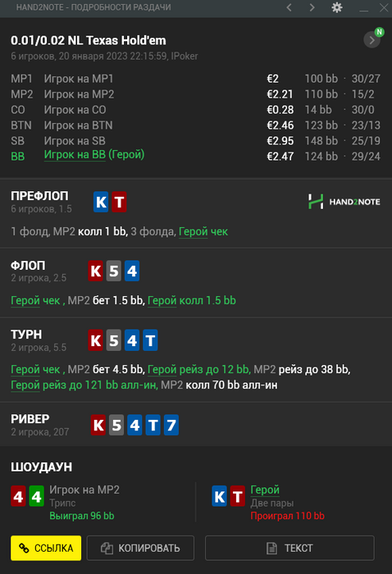Click Герой рейз до 121 bb алл-ин action
The image size is (392, 574).
pyautogui.click(x=84, y=385)
